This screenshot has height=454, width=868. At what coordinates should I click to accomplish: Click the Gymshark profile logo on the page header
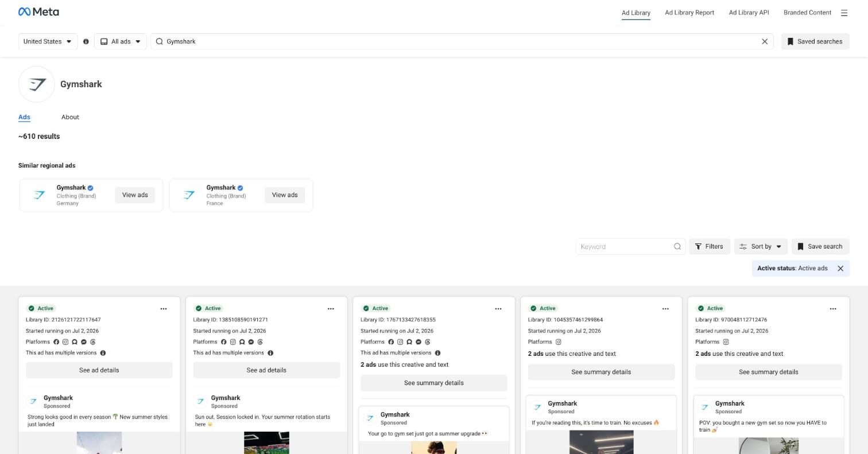point(37,84)
